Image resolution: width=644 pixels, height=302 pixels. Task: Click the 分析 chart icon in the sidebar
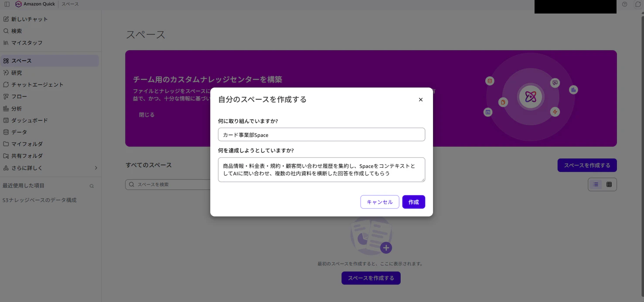tap(6, 109)
